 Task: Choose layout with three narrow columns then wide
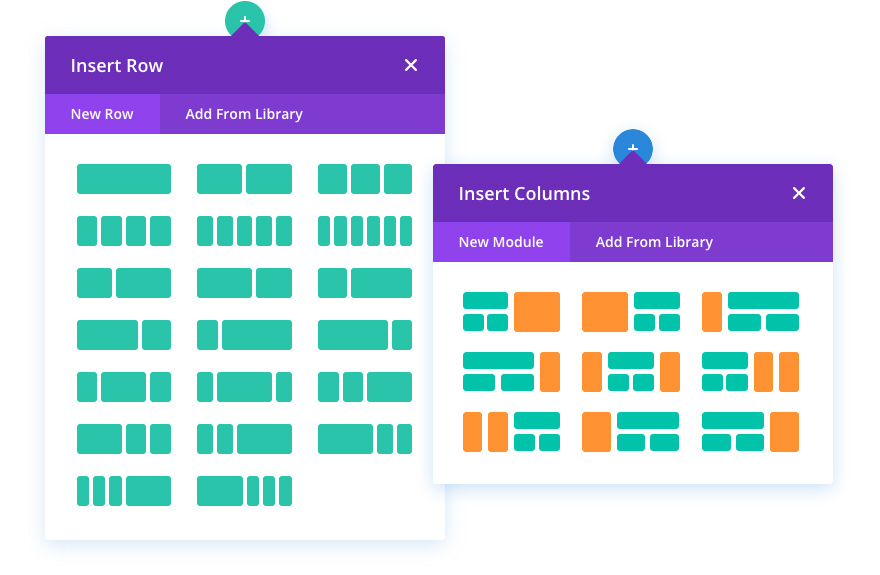[123, 491]
